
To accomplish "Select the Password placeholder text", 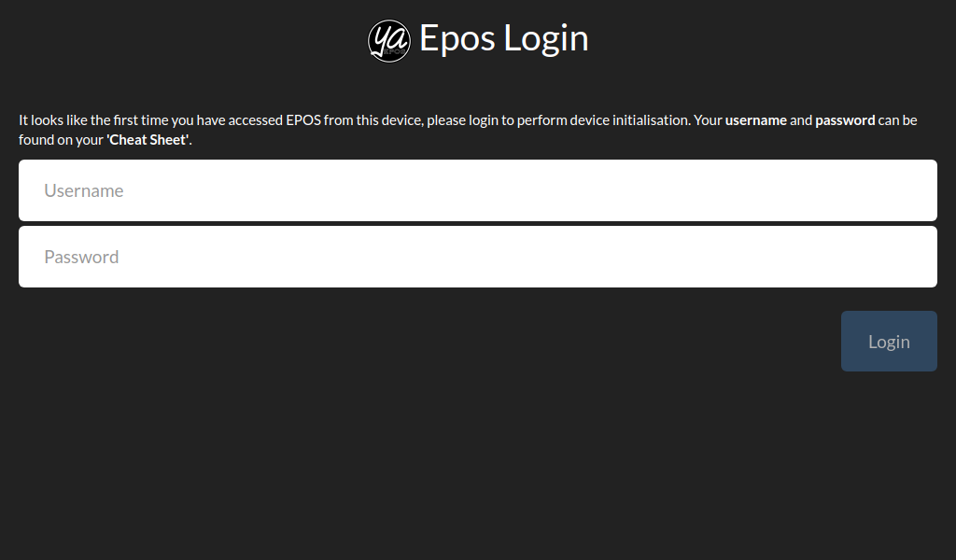I will [x=81, y=256].
